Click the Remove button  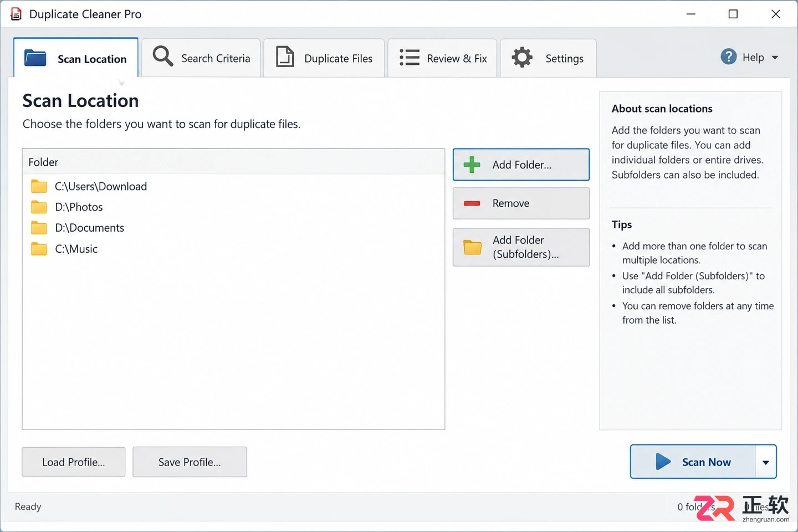coord(521,203)
